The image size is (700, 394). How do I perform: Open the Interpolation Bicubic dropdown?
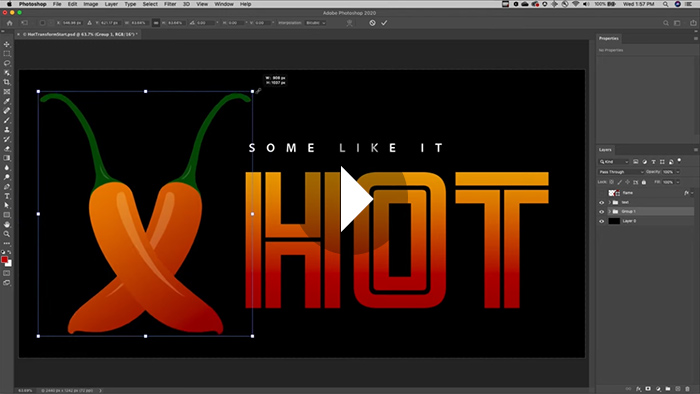316,23
